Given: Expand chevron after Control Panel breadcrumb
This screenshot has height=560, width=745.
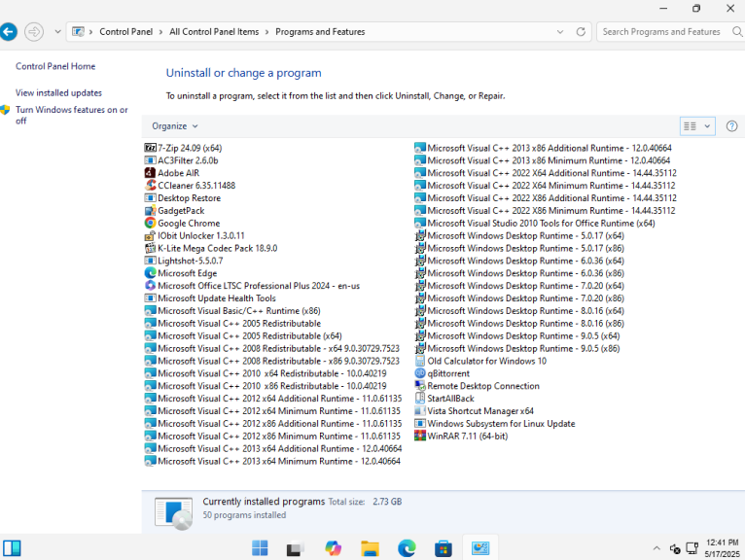Looking at the screenshot, I should coord(160,32).
